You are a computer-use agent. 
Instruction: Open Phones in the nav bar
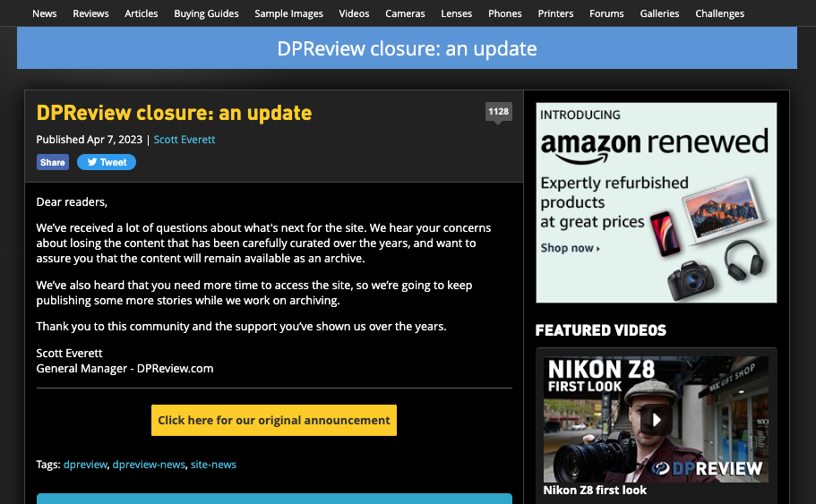(x=505, y=13)
